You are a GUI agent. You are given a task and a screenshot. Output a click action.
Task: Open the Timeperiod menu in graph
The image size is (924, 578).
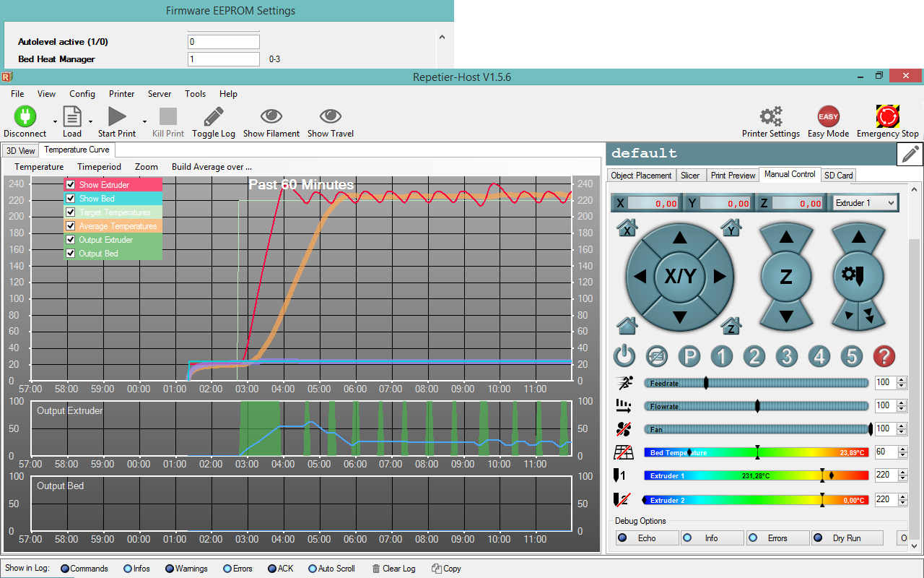tap(99, 167)
